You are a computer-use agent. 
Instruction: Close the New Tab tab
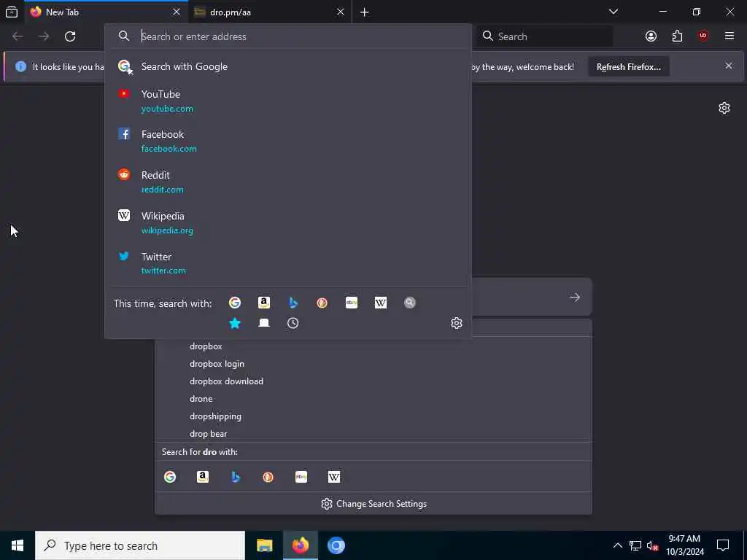(177, 12)
